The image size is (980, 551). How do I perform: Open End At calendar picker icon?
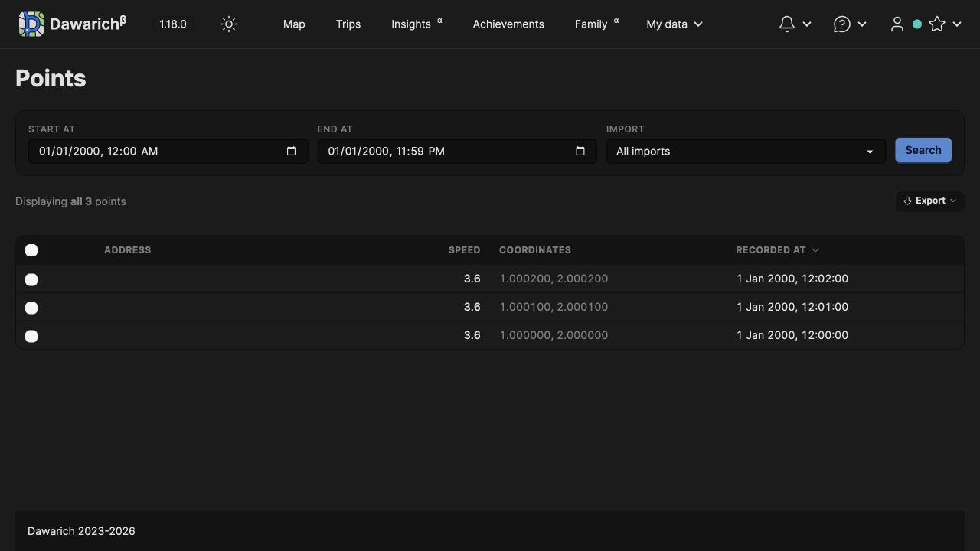coord(580,151)
